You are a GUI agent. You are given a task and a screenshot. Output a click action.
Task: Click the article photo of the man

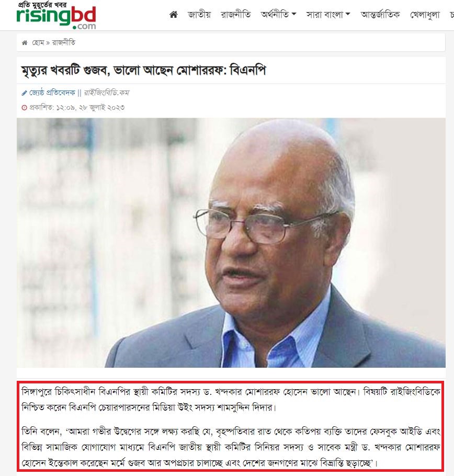tap(231, 243)
